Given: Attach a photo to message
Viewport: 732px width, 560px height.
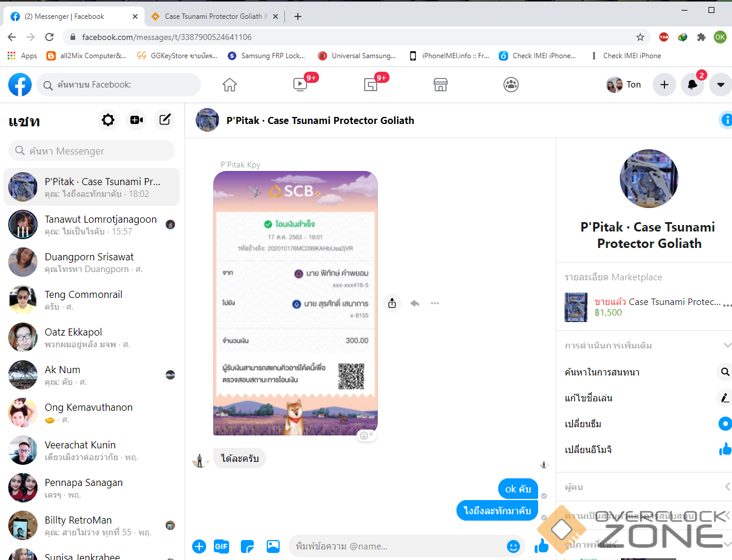Looking at the screenshot, I should click(x=273, y=546).
